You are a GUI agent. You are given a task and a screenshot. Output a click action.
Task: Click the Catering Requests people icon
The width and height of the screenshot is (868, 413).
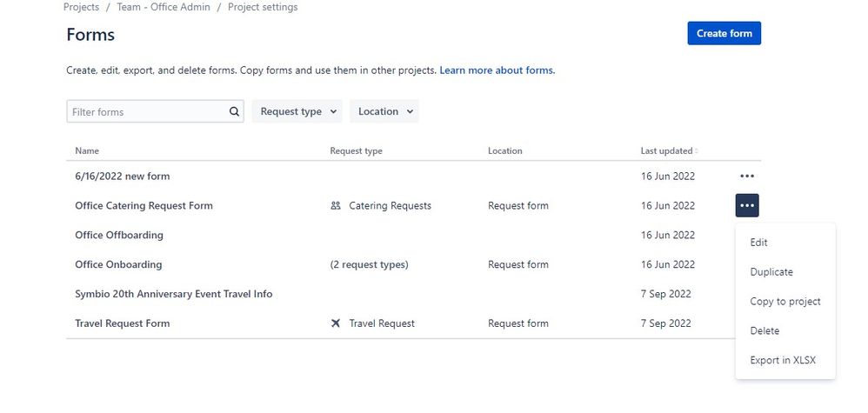[x=336, y=206]
